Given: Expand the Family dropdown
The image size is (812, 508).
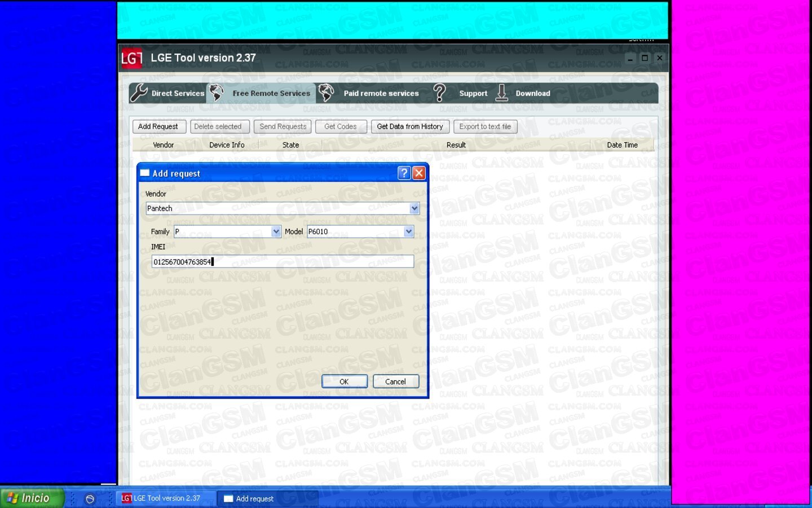Looking at the screenshot, I should coord(276,231).
